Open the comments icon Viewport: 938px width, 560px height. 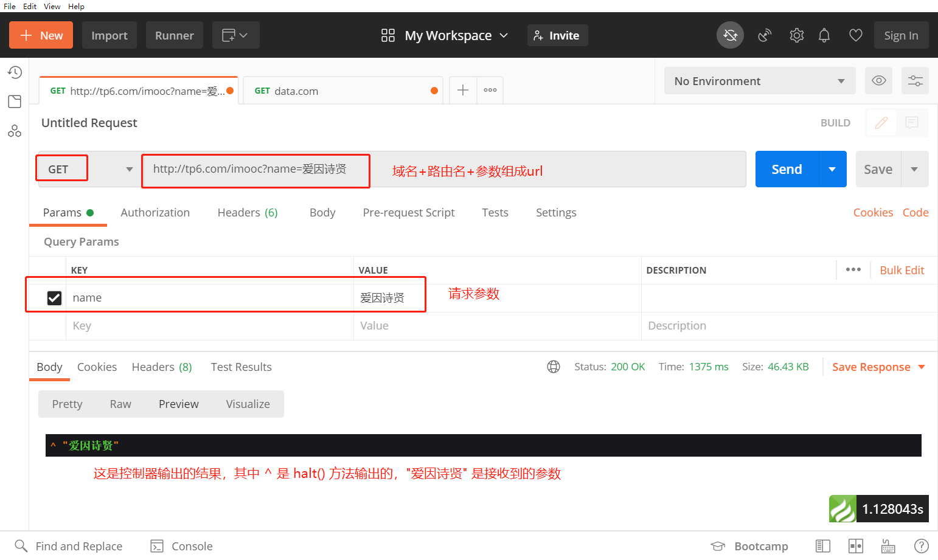click(912, 123)
